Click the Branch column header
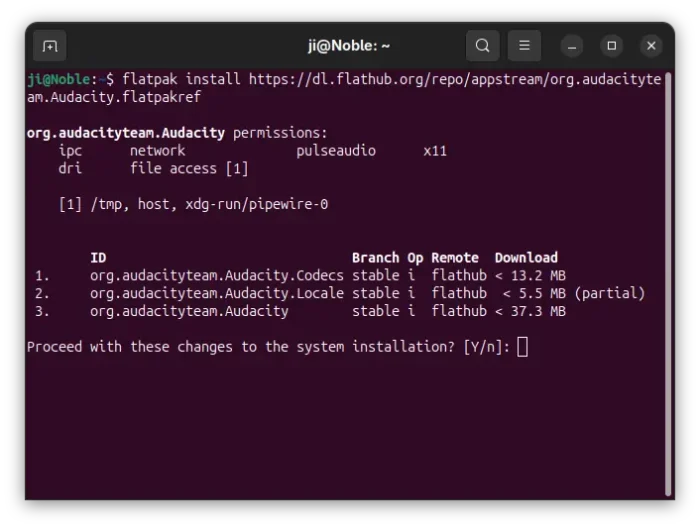Image resolution: width=700 pixels, height=528 pixels. 375,257
